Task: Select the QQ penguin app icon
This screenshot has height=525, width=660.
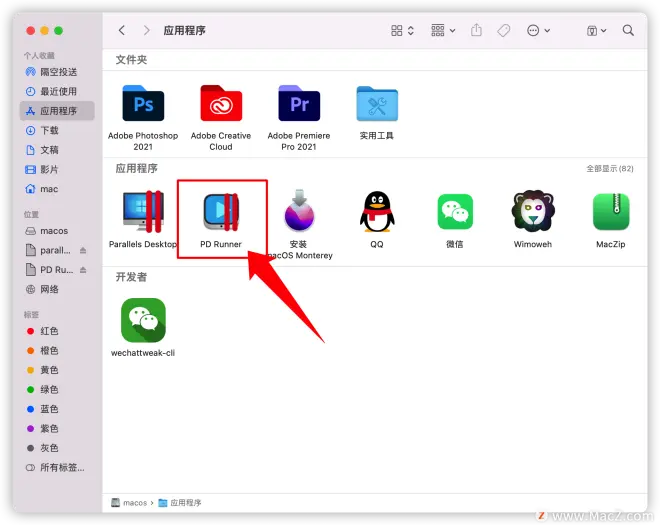Action: coord(377,211)
